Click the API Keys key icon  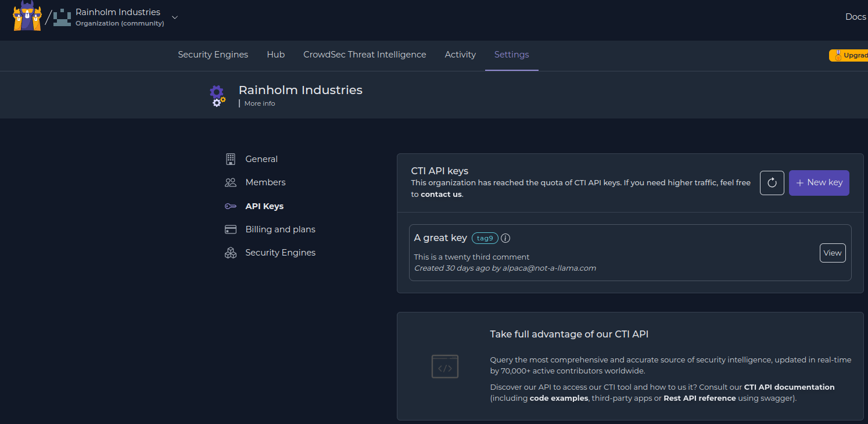[231, 206]
